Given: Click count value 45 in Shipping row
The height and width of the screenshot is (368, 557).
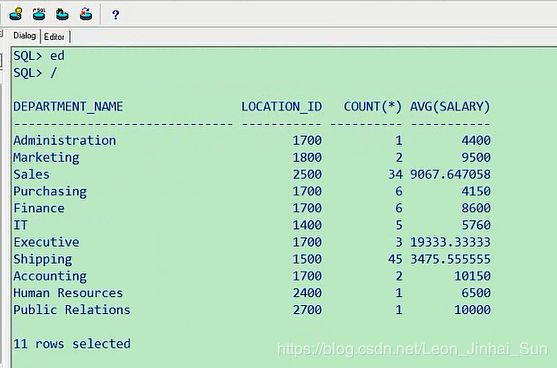Looking at the screenshot, I should click(395, 259).
